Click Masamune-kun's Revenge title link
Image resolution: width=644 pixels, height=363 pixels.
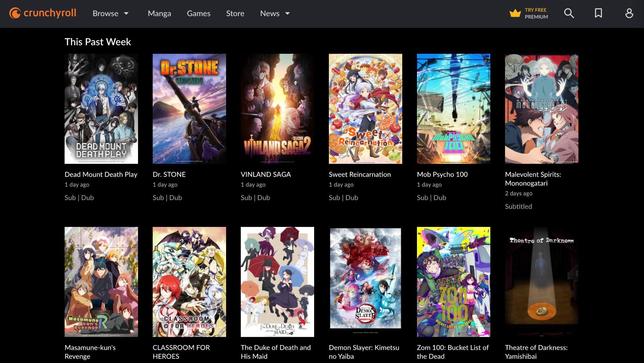90,352
